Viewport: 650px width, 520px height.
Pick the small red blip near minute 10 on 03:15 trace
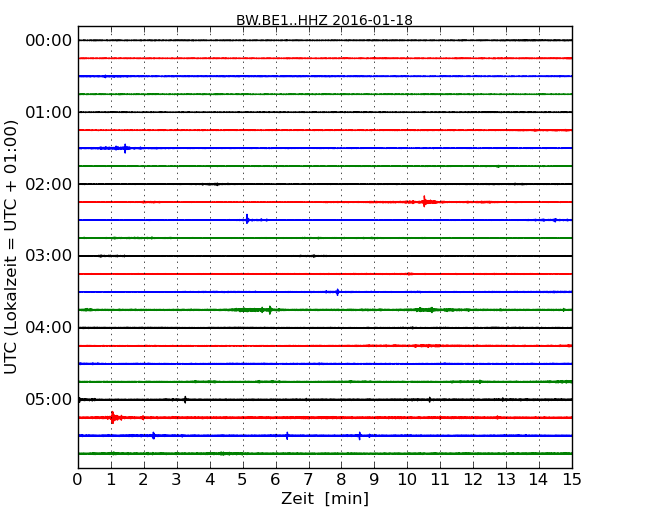pos(410,274)
